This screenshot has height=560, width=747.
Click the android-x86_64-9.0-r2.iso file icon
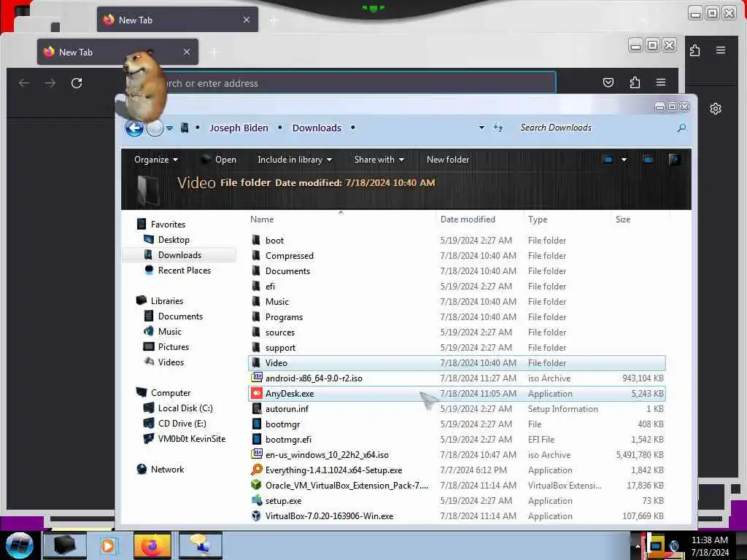(257, 378)
